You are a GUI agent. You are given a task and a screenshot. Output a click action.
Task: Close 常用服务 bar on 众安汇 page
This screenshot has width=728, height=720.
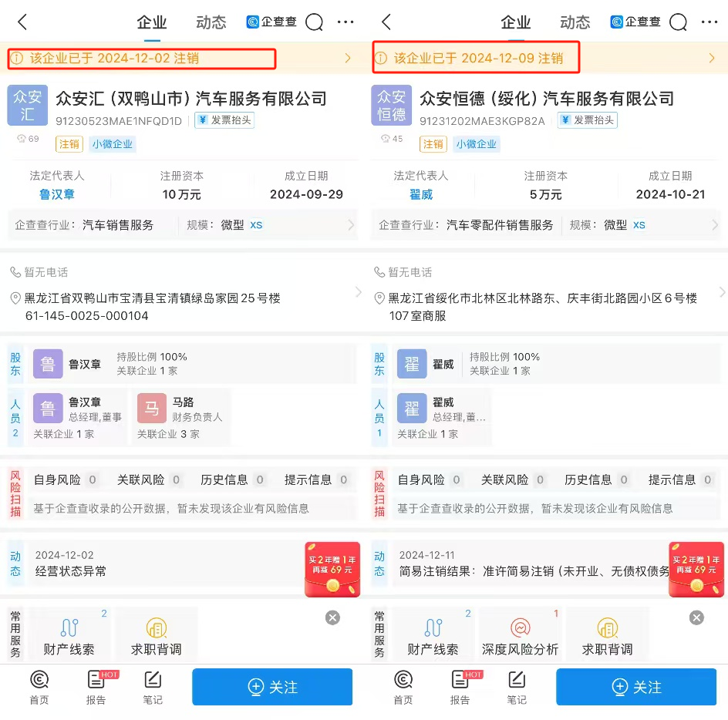coord(332,617)
